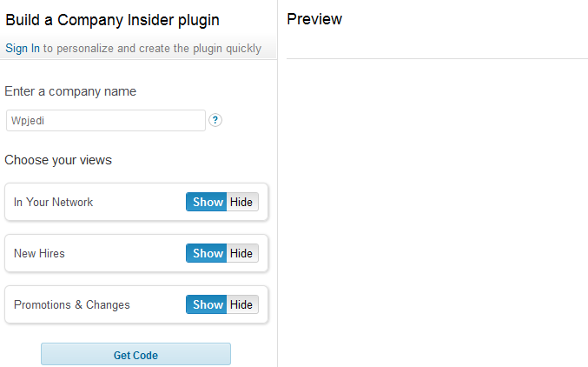The width and height of the screenshot is (588, 367).
Task: Click the Get Code button
Action: (x=135, y=354)
